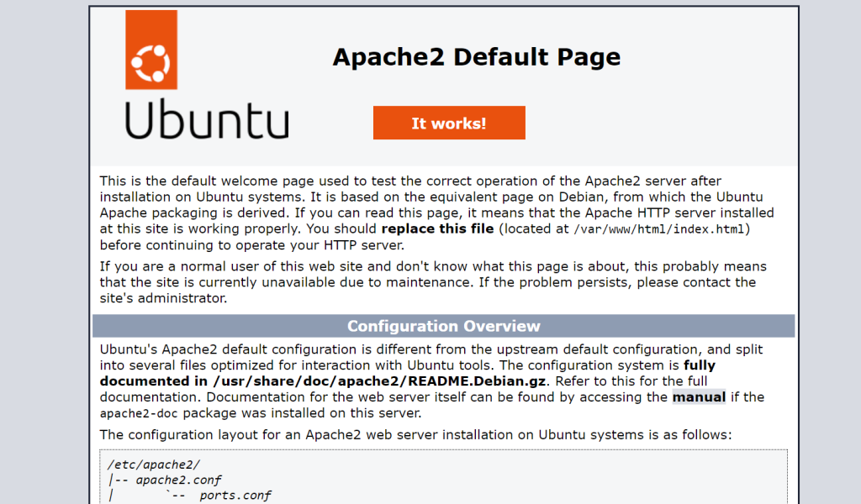Select the orange Ubuntu logo emblem
Image resolution: width=861 pixels, height=504 pixels.
(151, 50)
